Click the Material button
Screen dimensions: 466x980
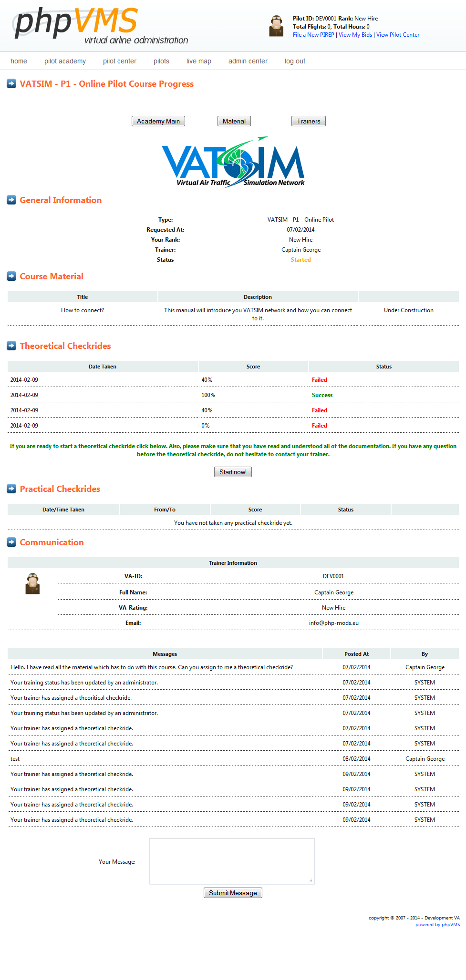pos(234,121)
